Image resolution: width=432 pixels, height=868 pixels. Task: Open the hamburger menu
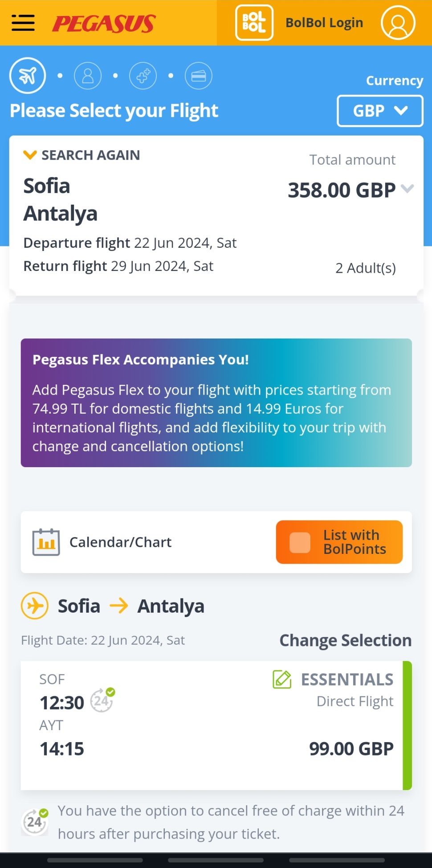click(23, 23)
